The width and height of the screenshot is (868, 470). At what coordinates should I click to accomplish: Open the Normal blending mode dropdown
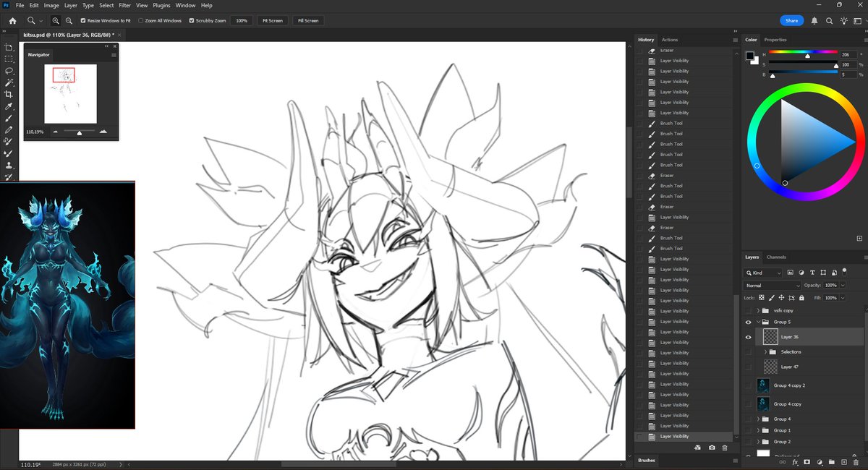[x=769, y=285]
